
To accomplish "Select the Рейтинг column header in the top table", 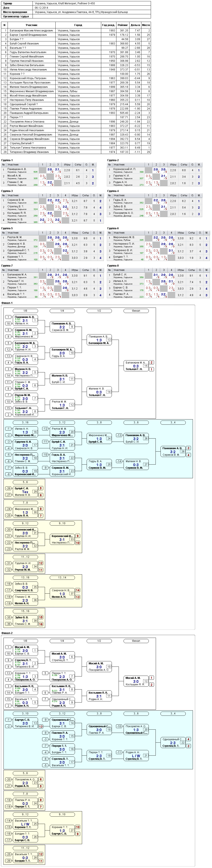I will point(123,25).
